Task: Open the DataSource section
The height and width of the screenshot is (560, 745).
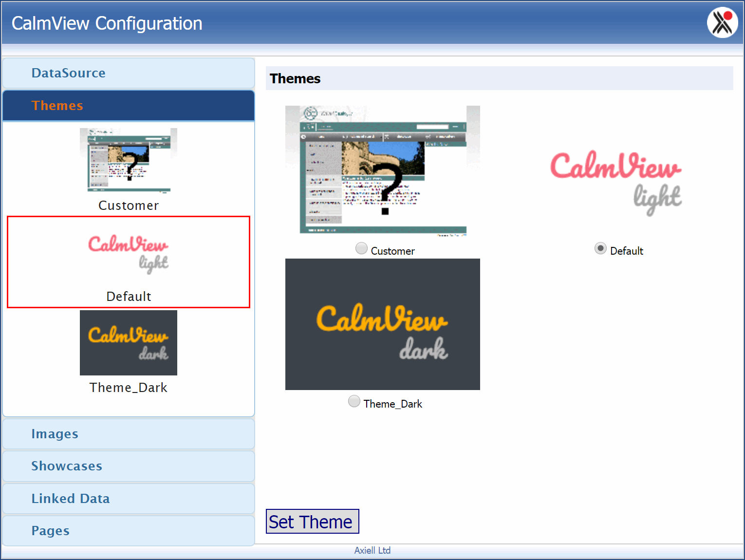Action: click(x=129, y=73)
